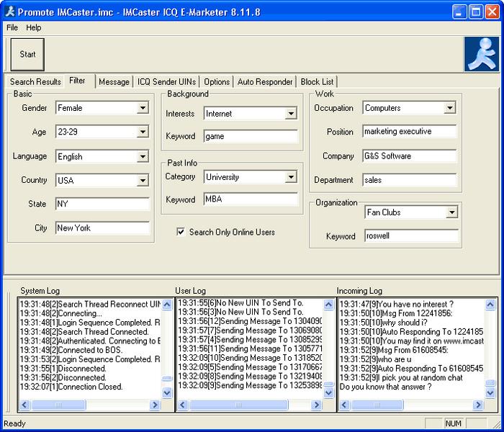This screenshot has height=432, width=504.
Task: Click System Log horizontal scrollbar thumb
Action: coord(58,405)
